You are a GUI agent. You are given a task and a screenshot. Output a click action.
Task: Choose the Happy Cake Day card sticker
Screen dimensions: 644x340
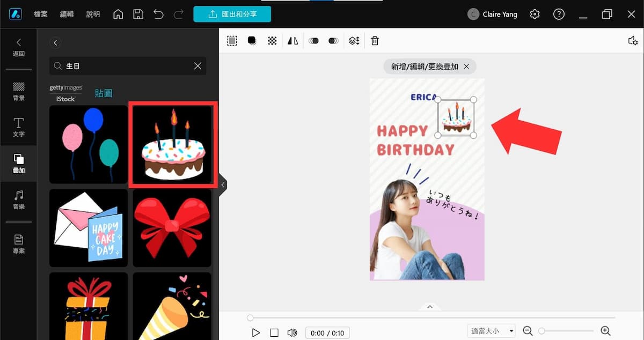pos(89,228)
